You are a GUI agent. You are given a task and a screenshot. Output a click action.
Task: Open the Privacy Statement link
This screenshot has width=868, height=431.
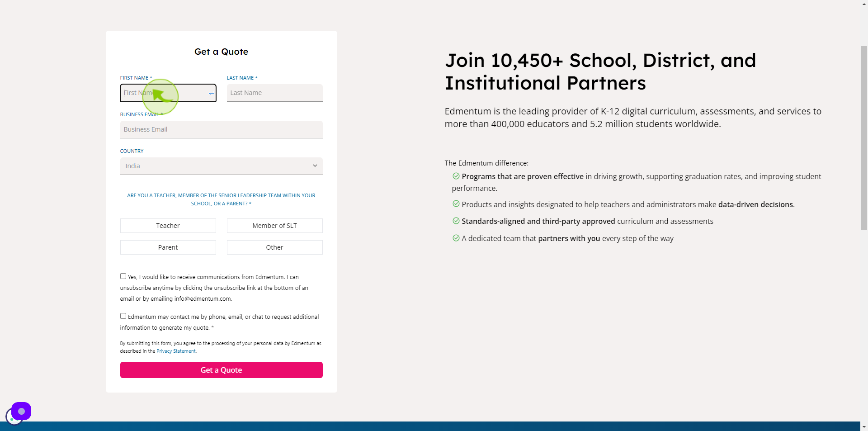(x=176, y=351)
